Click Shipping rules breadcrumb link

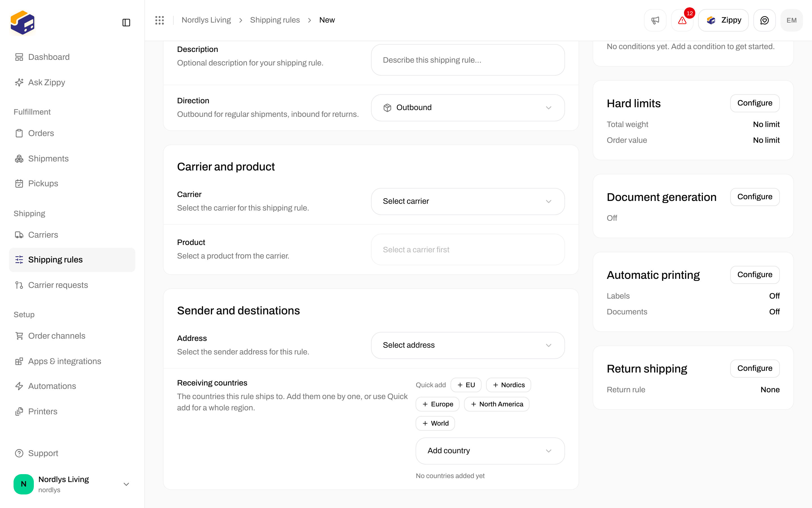[275, 20]
